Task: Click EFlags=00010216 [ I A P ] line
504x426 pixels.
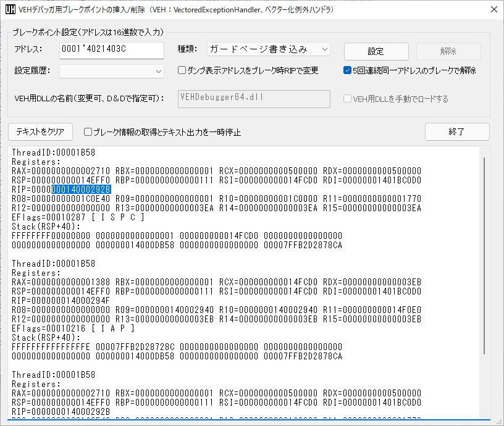Action: tap(73, 328)
